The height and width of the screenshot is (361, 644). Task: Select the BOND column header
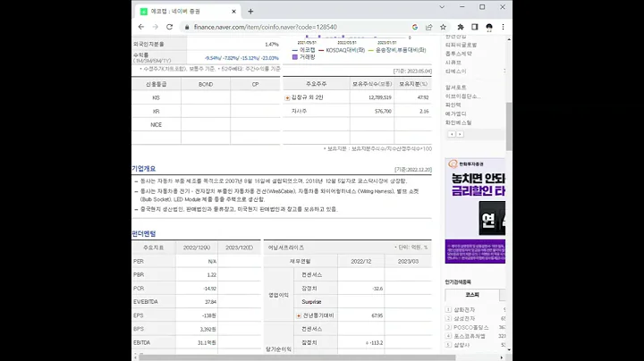pyautogui.click(x=206, y=84)
